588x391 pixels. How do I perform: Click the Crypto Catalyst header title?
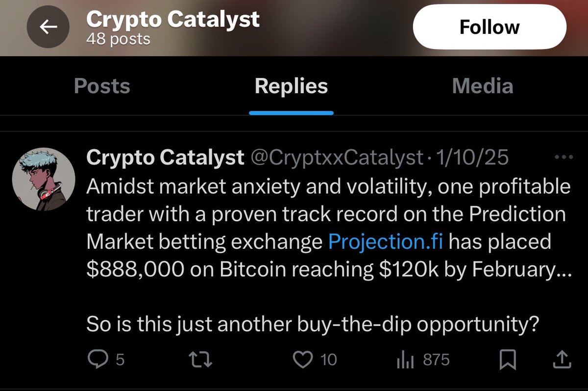tap(172, 19)
